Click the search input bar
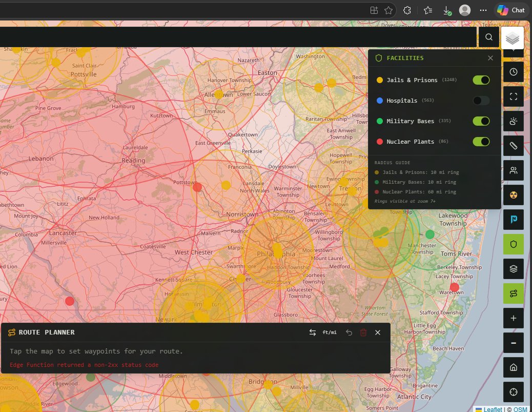 [x=238, y=37]
